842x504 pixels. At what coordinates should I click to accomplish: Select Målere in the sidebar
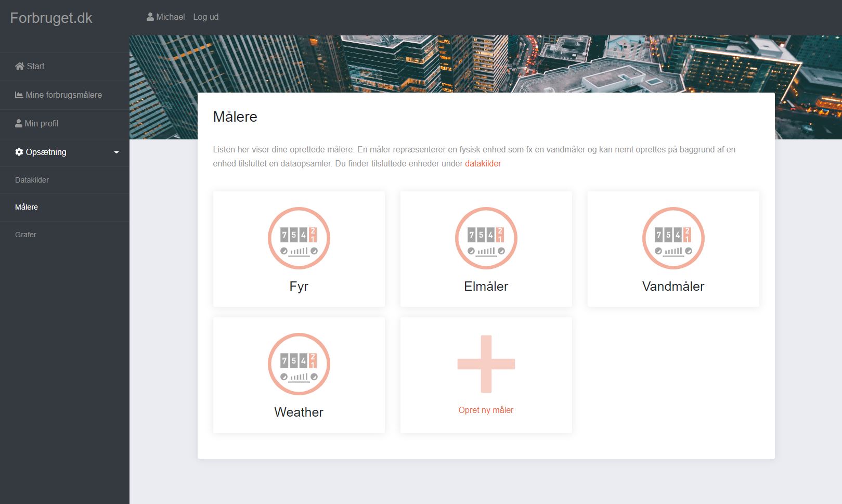[x=27, y=207]
